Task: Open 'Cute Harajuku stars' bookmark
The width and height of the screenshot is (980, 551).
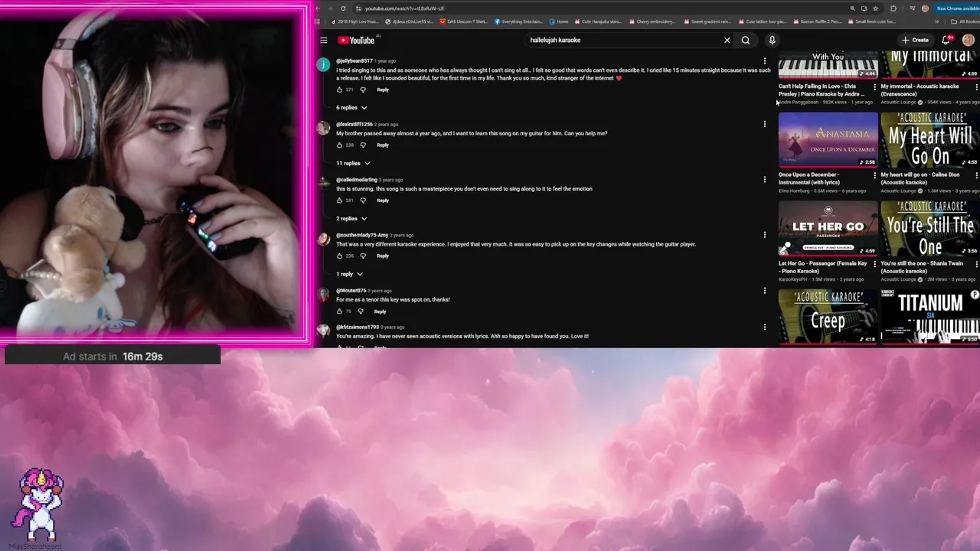Action: click(x=599, y=21)
